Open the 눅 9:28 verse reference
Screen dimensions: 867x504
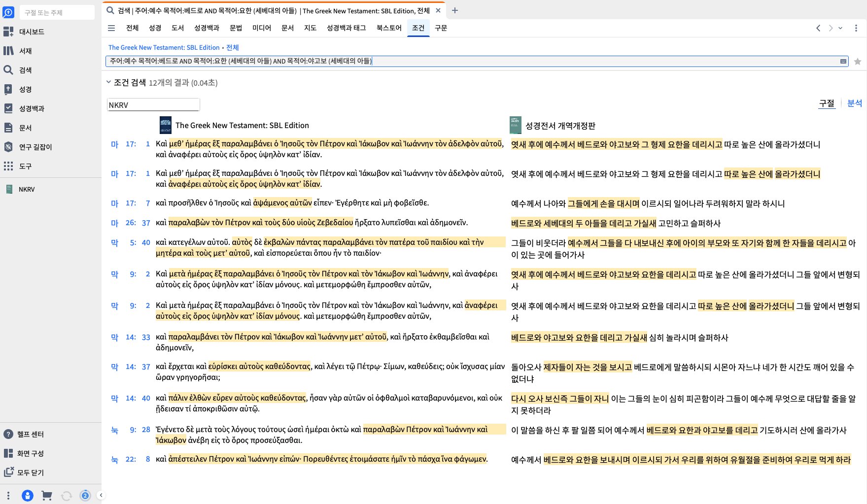pos(130,430)
